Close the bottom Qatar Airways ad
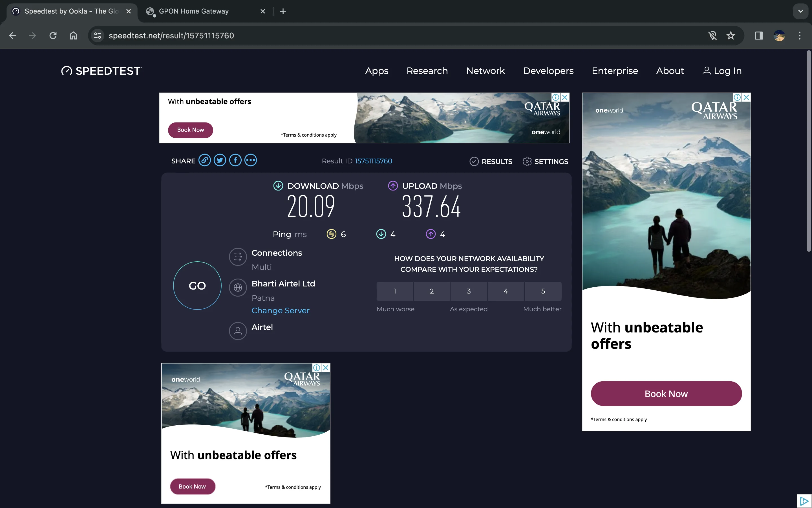Viewport: 812px width, 508px height. coord(326,367)
